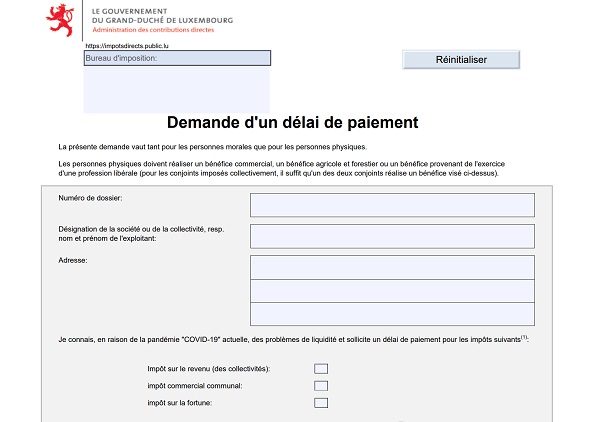The width and height of the screenshot is (600, 422).
Task: Click the first Adresse line field
Action: [392, 267]
